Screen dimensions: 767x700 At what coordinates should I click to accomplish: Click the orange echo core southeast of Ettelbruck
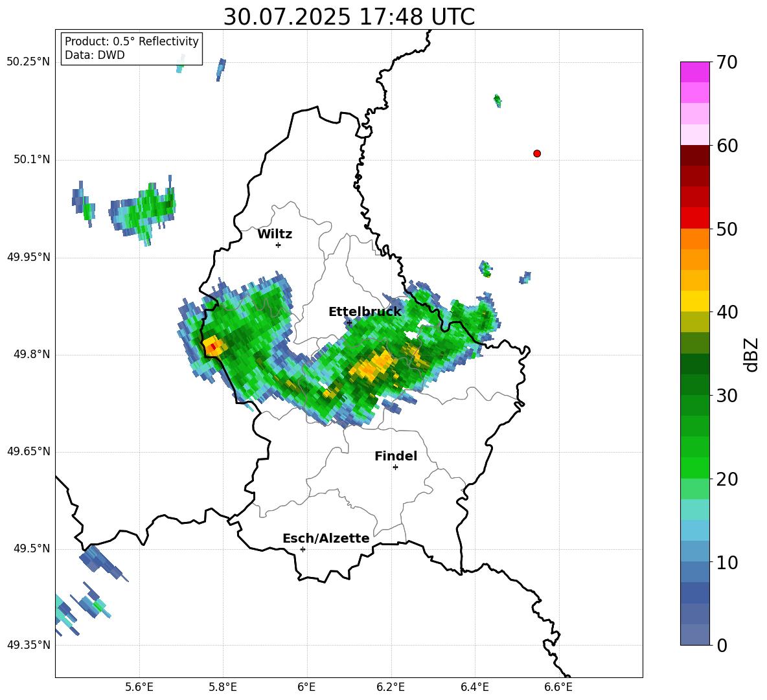click(372, 366)
